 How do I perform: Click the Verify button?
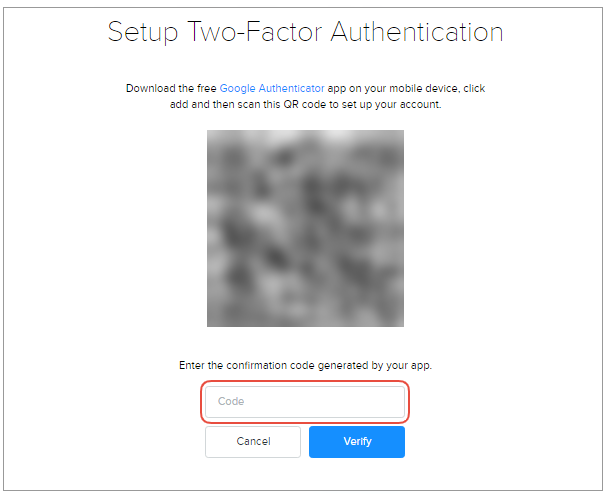point(356,441)
